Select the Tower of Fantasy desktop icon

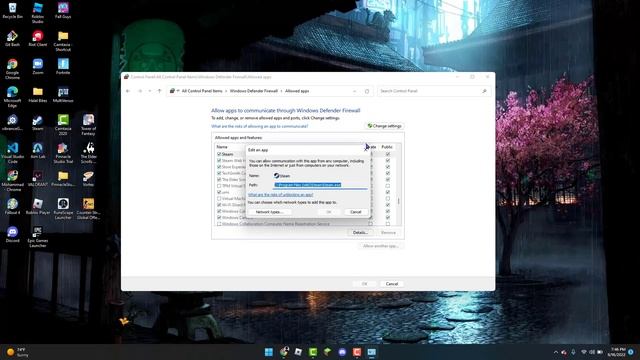click(88, 125)
